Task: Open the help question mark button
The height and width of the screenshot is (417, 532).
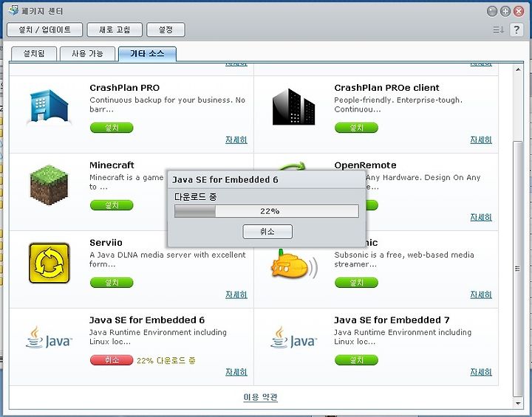Action: coord(516,30)
